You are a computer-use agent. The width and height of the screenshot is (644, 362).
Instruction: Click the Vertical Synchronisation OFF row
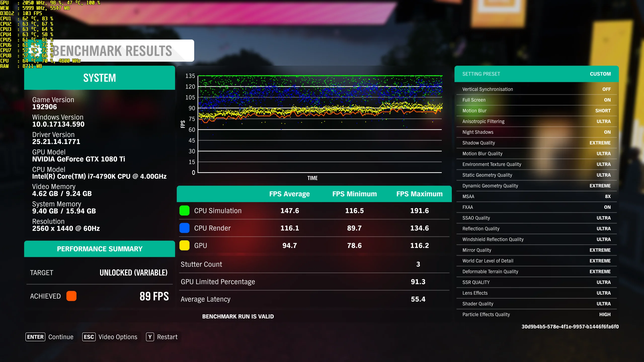537,89
